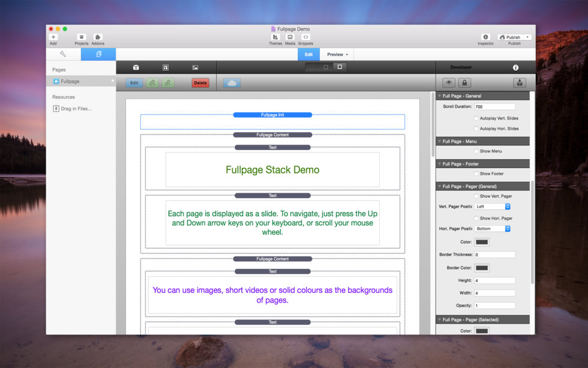Open the Snippets panel
This screenshot has height=368, width=588.
pyautogui.click(x=305, y=37)
